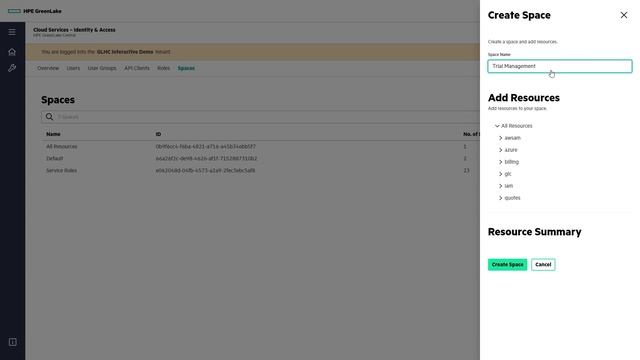640x360 pixels.
Task: Click the Service Roles ID value
Action: pos(205,171)
